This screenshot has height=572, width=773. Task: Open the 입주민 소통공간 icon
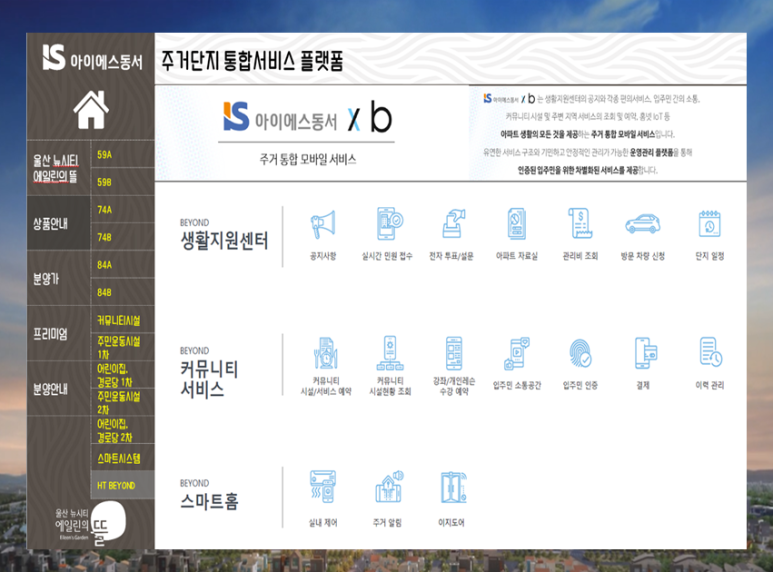click(x=517, y=354)
